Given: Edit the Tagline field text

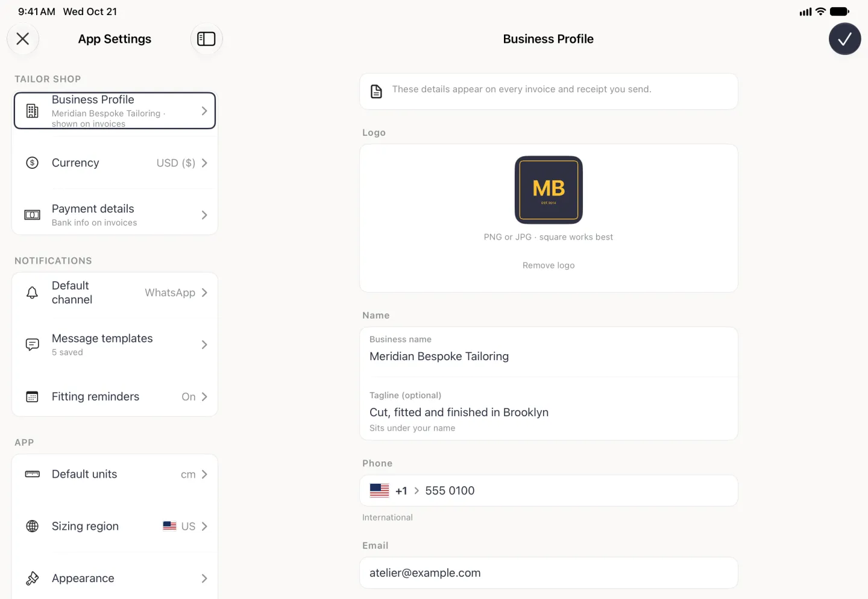Looking at the screenshot, I should click(459, 412).
